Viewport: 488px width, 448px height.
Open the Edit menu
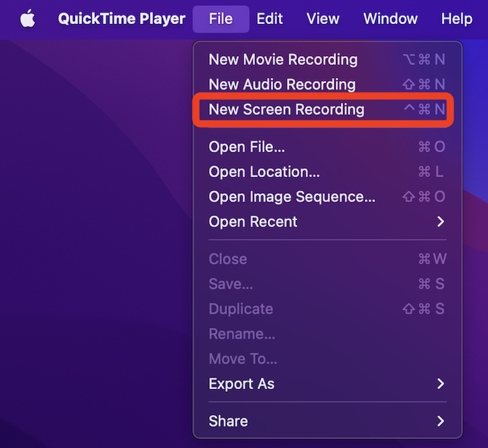pyautogui.click(x=269, y=19)
